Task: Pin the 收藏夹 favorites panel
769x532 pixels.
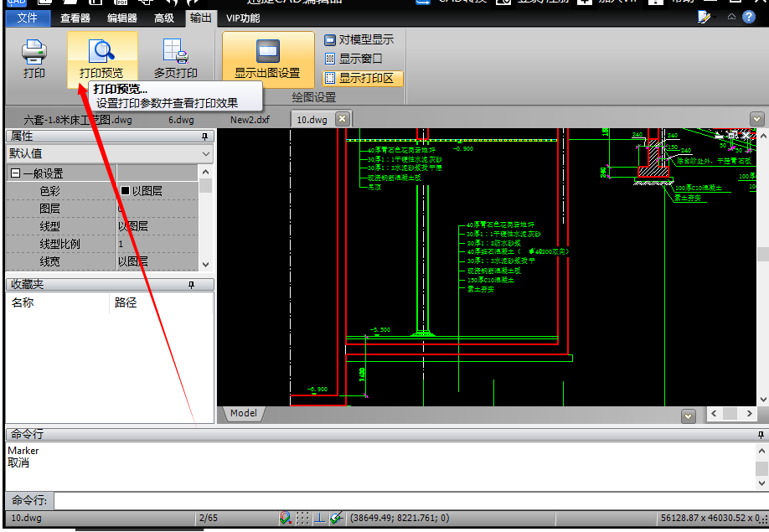Action: 191,285
